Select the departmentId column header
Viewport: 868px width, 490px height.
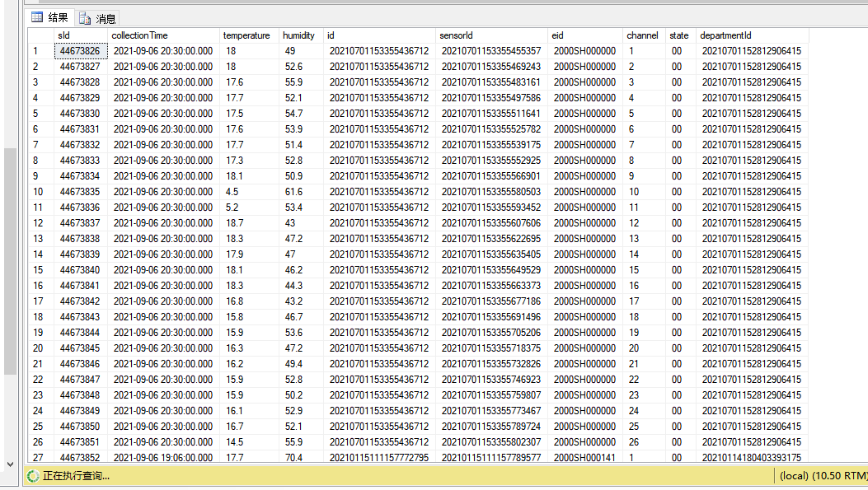[725, 35]
